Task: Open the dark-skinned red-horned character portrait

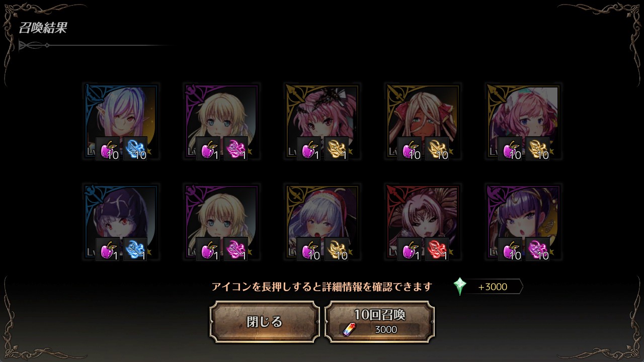Action: point(423,122)
